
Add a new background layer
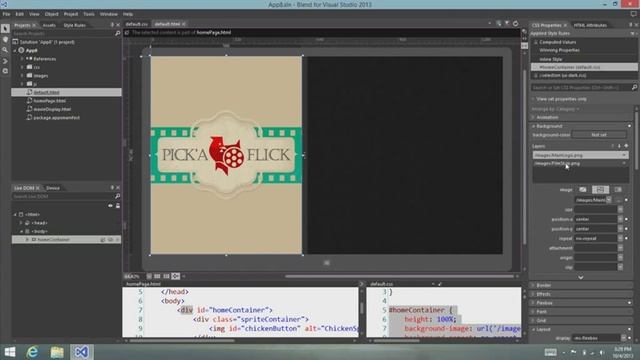click(626, 146)
